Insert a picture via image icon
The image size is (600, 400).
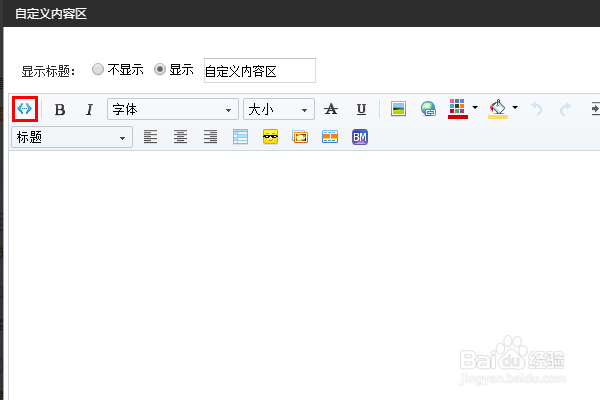click(398, 109)
